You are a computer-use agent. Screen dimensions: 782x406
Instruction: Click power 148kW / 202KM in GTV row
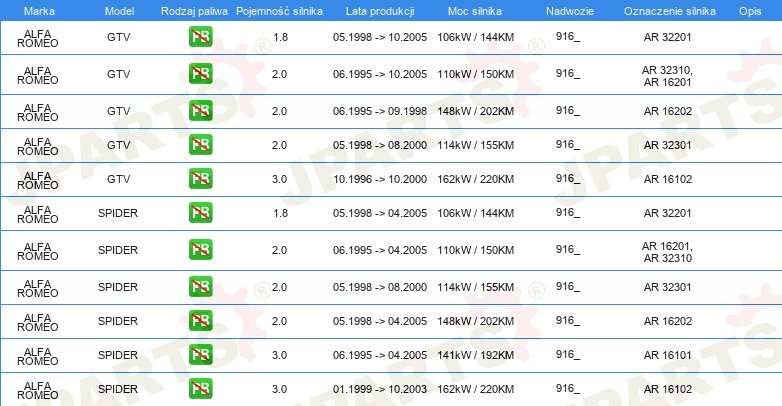click(x=475, y=111)
